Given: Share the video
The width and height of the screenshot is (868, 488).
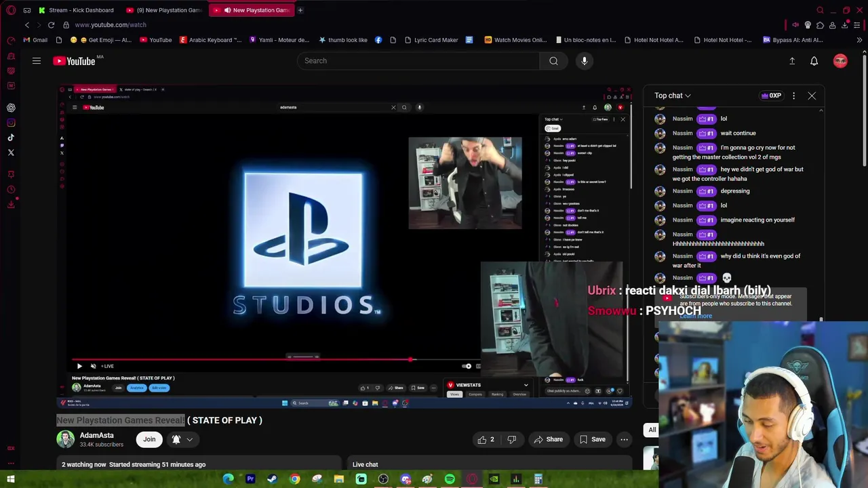Looking at the screenshot, I should coord(549,439).
